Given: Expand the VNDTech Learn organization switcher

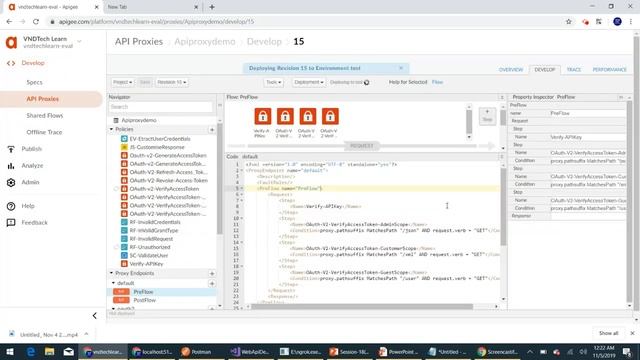Looking at the screenshot, I should (80, 41).
